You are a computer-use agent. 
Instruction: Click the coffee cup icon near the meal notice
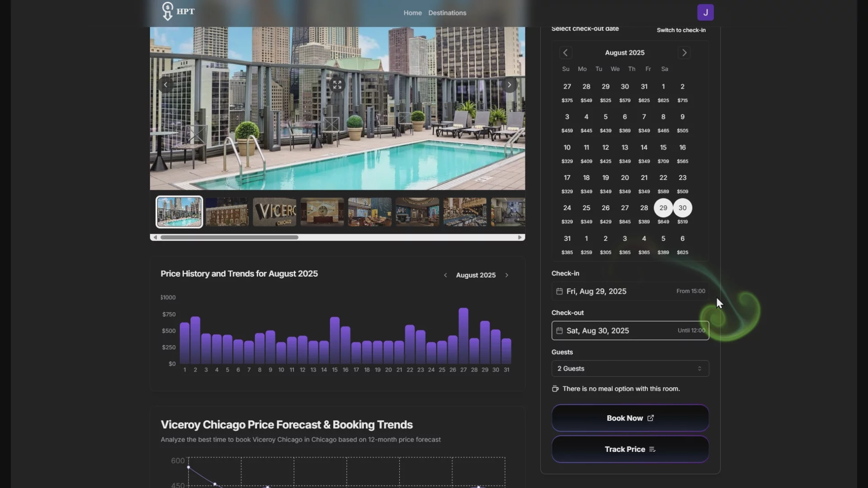click(555, 389)
